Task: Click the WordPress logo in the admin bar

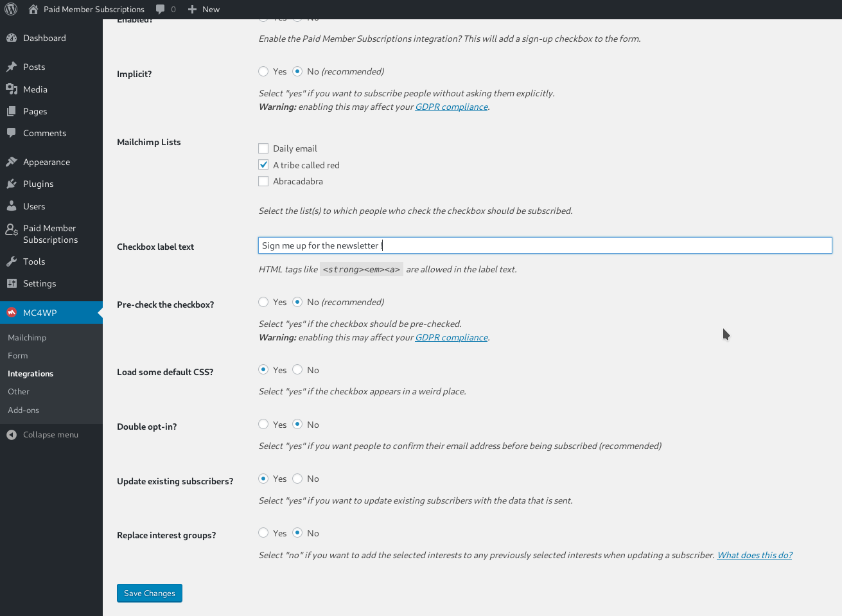Action: 10,9
